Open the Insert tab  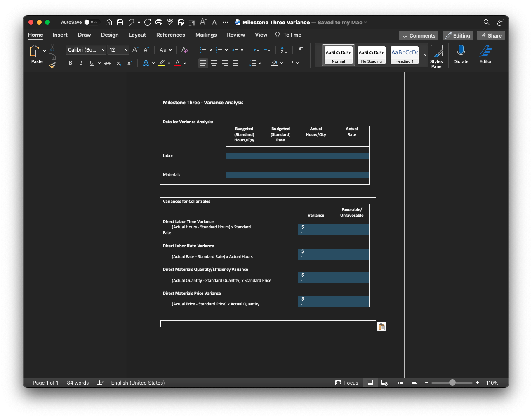tap(60, 35)
